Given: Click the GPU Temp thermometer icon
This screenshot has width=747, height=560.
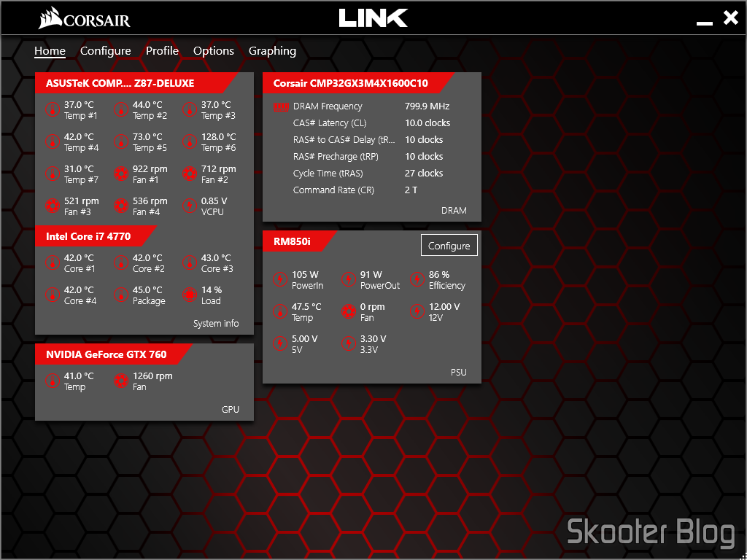Looking at the screenshot, I should coord(52,381).
